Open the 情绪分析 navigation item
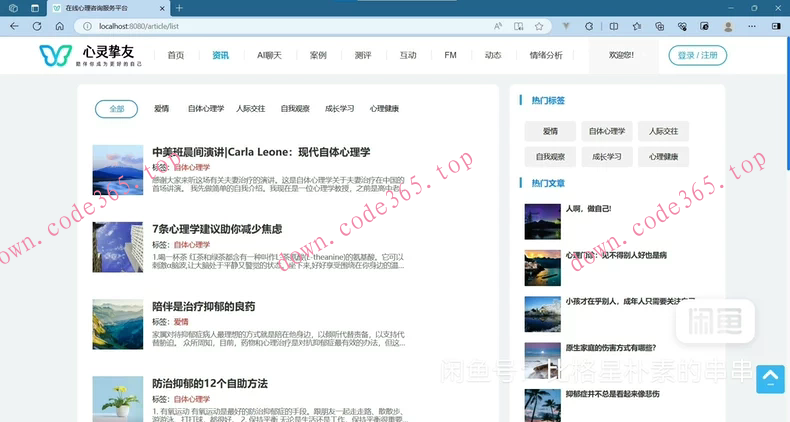Image resolution: width=790 pixels, height=422 pixels. point(546,55)
